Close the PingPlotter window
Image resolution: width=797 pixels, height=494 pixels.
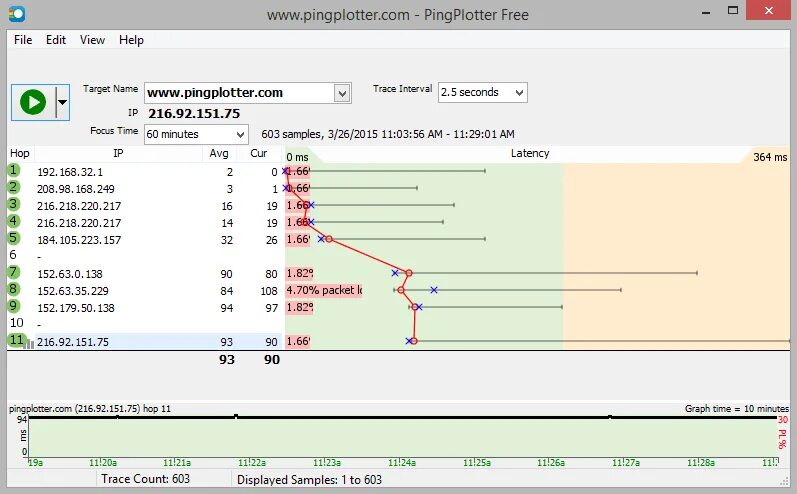pos(769,11)
